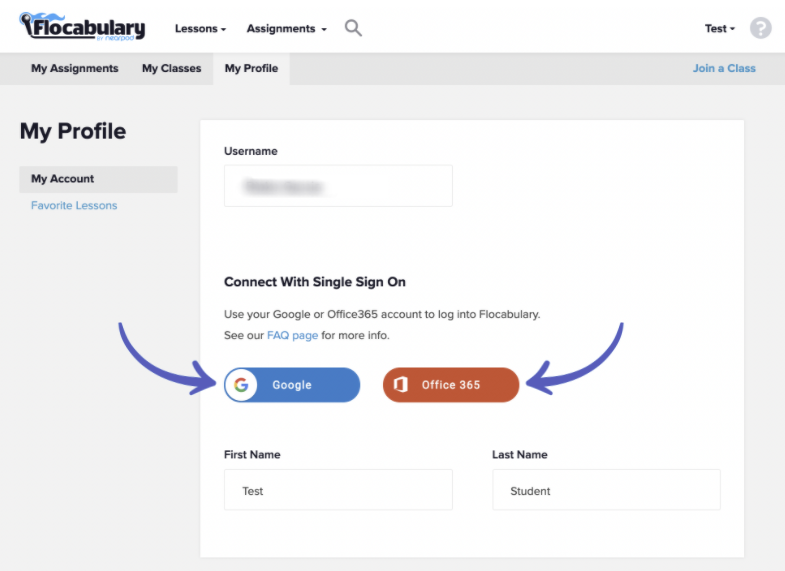The height and width of the screenshot is (571, 785).
Task: Switch to the My Classes tab
Action: pos(171,69)
